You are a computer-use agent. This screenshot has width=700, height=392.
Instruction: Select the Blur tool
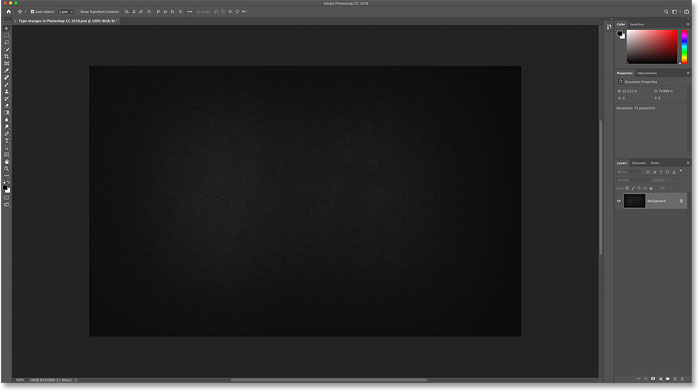[7, 120]
